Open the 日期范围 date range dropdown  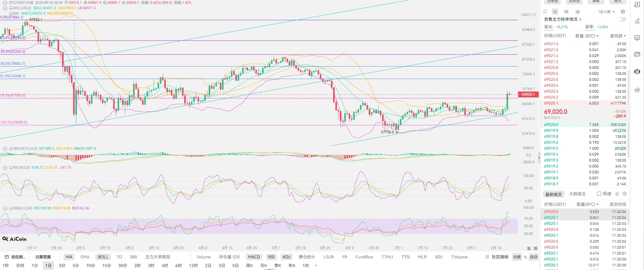[45, 257]
